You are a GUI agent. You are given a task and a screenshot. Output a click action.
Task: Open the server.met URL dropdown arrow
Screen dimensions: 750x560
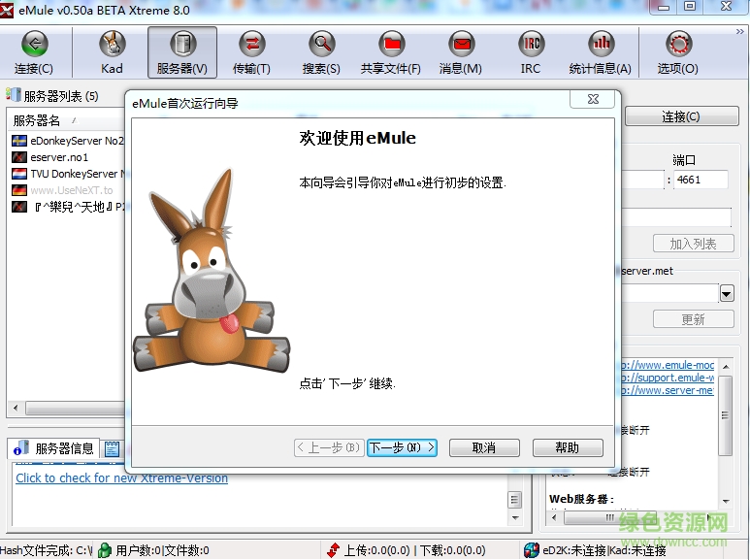pyautogui.click(x=727, y=293)
